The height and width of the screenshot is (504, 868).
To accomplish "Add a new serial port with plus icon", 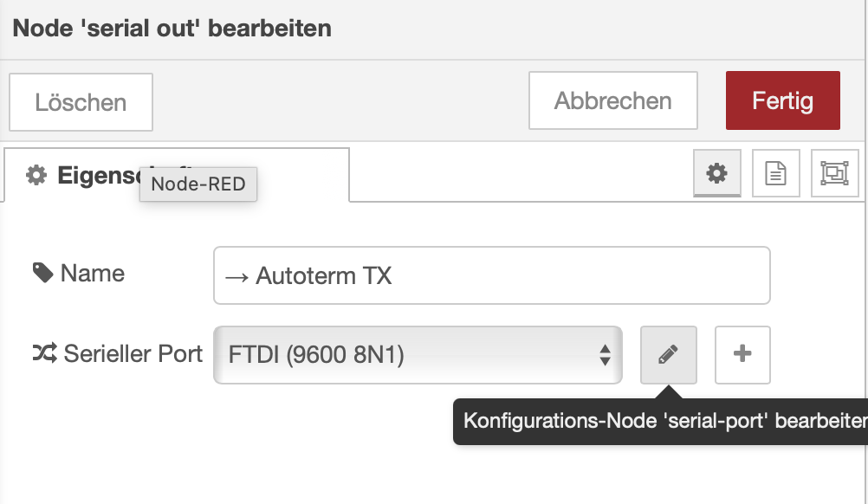I will (742, 354).
